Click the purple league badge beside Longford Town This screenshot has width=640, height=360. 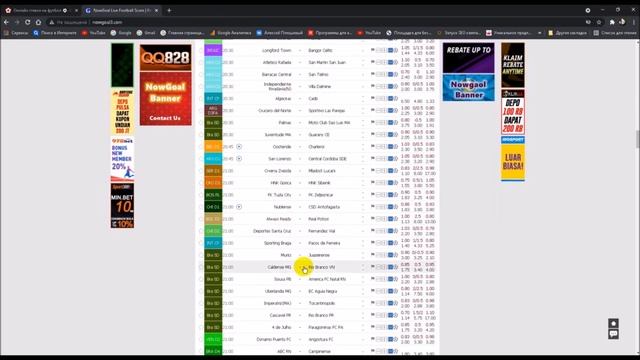pyautogui.click(x=213, y=50)
